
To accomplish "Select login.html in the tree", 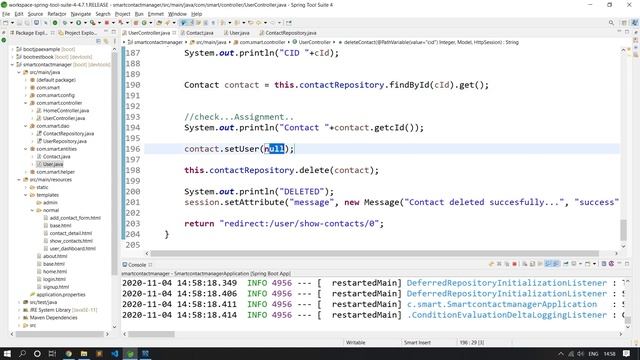I will pos(54,279).
